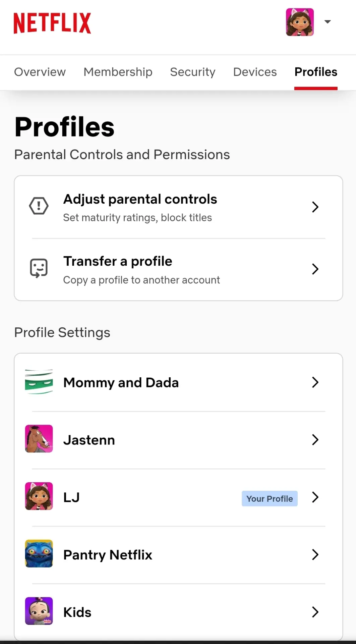Select the LJ profile avatar
Viewport: 356px width, 644px height.
pyautogui.click(x=39, y=496)
